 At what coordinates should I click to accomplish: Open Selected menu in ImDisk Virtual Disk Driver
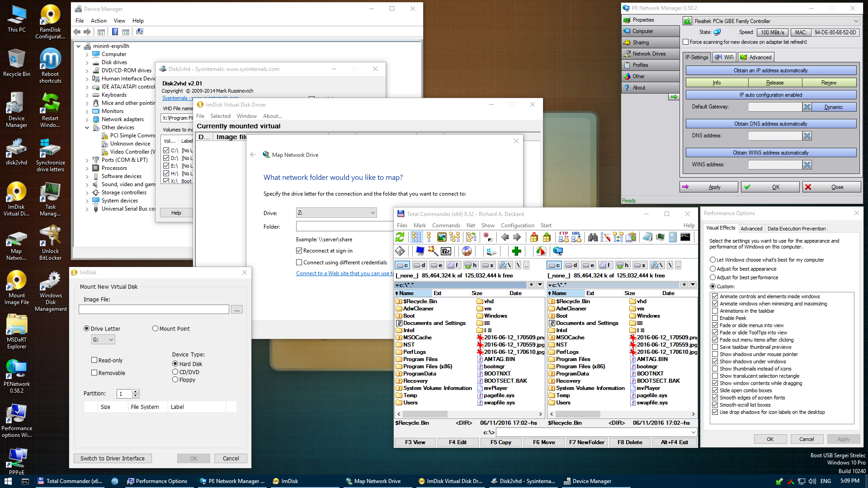pos(220,116)
